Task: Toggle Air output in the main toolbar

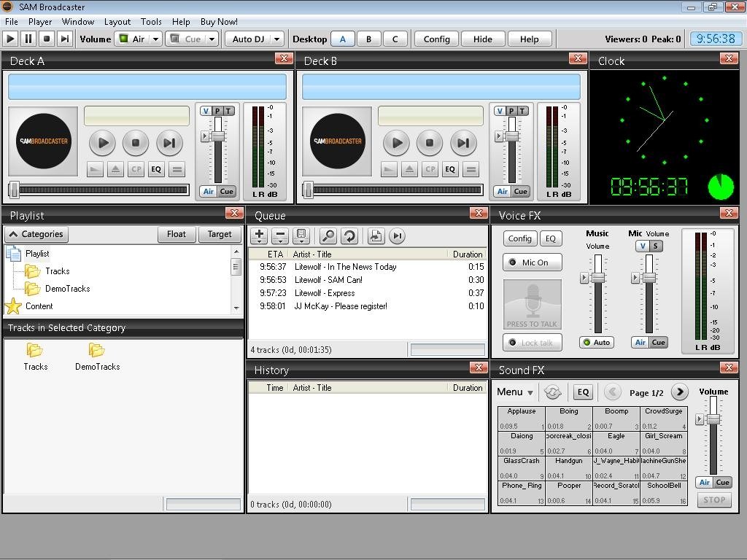Action: (133, 39)
